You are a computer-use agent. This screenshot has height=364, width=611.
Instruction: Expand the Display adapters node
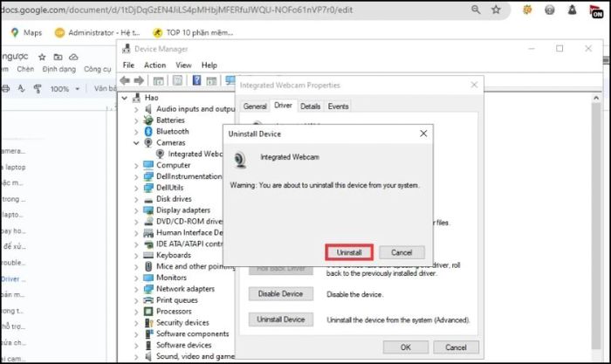[x=136, y=211]
